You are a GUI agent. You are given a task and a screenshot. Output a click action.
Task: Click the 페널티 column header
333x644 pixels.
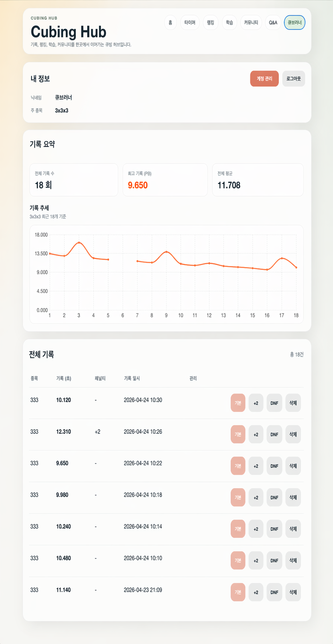pos(100,378)
